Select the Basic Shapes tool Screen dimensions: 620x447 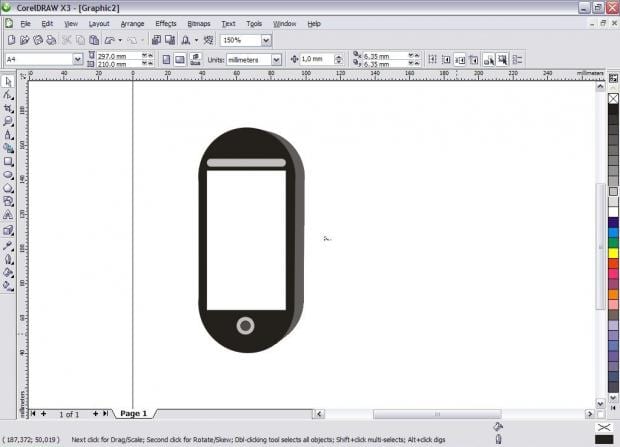[8, 201]
